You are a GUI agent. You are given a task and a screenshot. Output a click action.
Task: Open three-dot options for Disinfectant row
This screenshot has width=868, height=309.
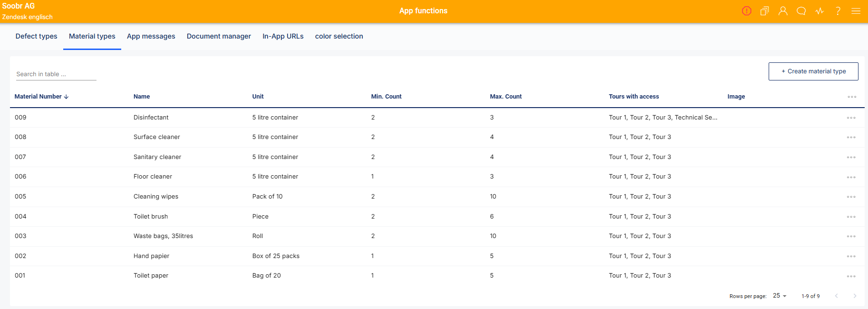tap(851, 118)
